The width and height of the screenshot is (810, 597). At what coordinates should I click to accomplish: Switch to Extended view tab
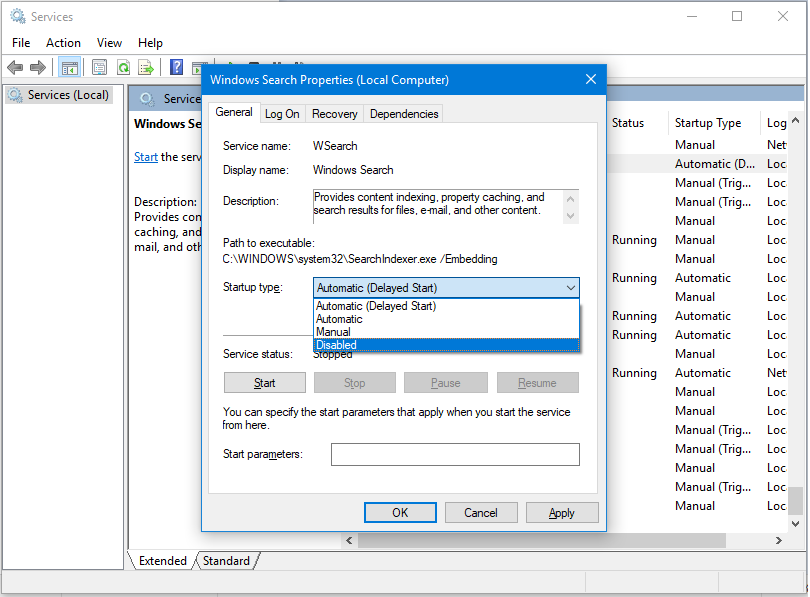pos(162,561)
